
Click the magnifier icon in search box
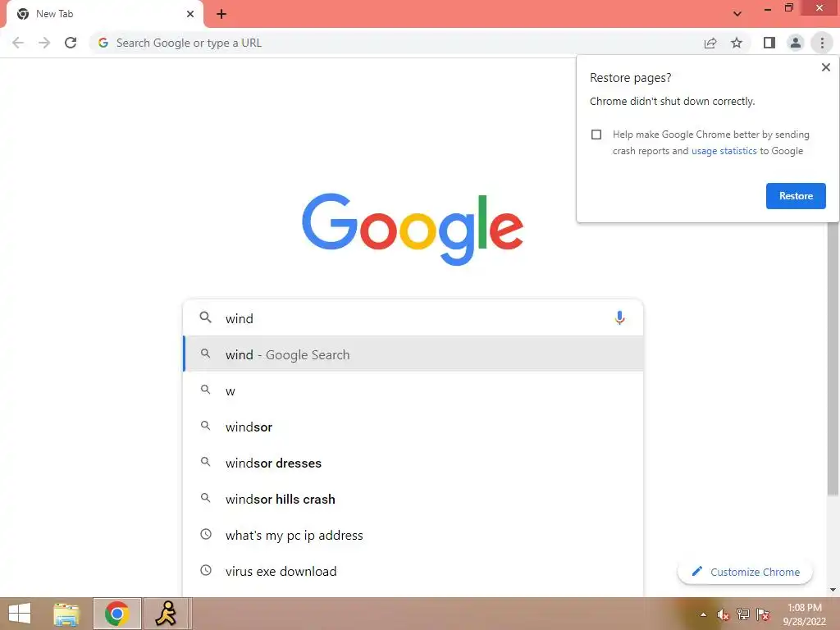click(205, 317)
